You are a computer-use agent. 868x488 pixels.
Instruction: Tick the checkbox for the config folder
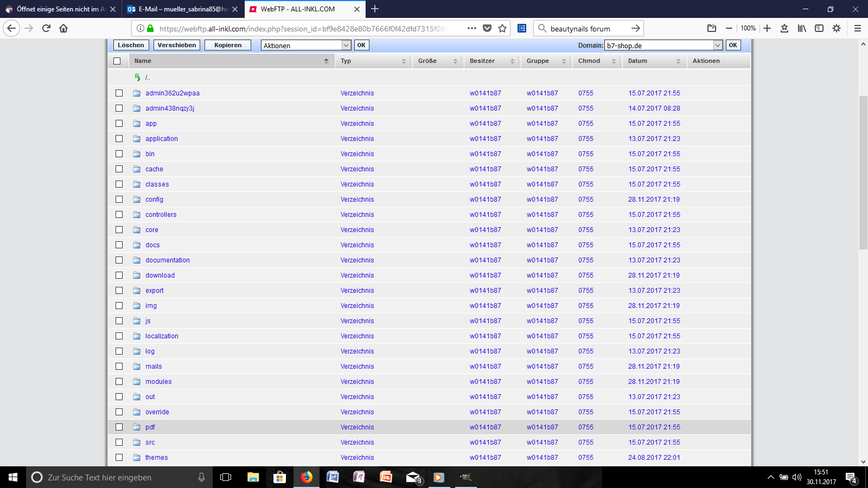[x=119, y=200]
